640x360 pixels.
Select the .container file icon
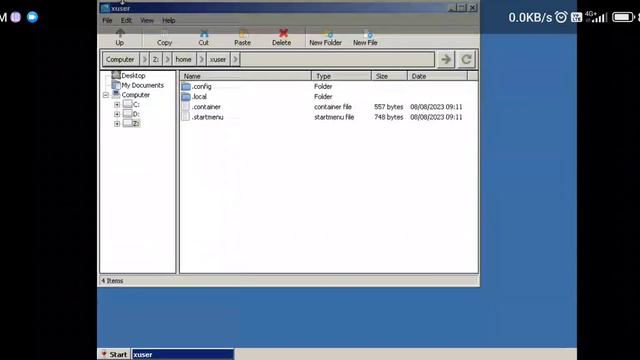tap(186, 107)
